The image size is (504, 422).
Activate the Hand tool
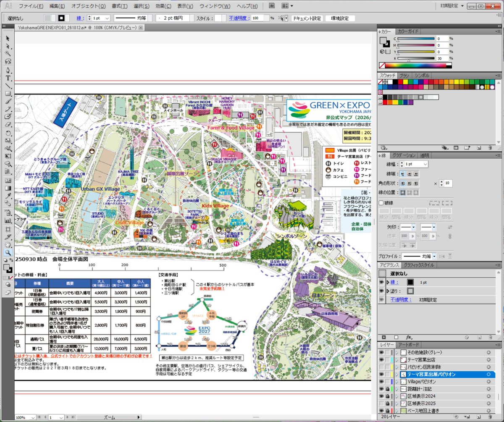(8, 245)
